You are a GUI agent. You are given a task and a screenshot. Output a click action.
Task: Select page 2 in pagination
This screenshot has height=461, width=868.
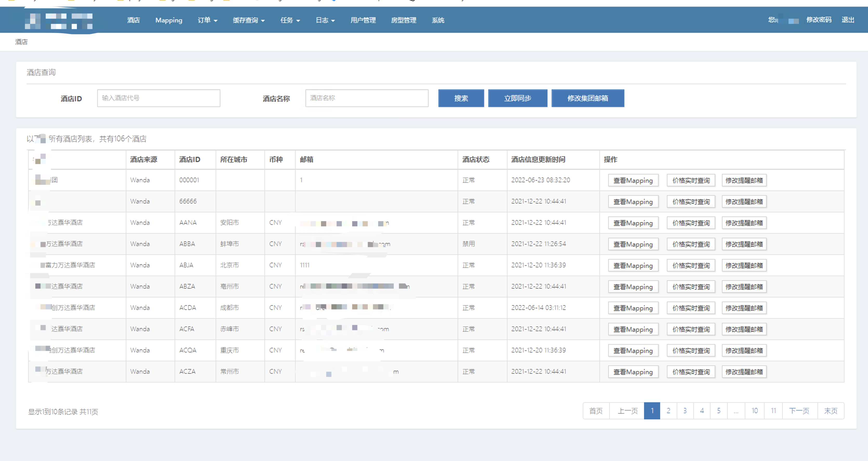668,410
